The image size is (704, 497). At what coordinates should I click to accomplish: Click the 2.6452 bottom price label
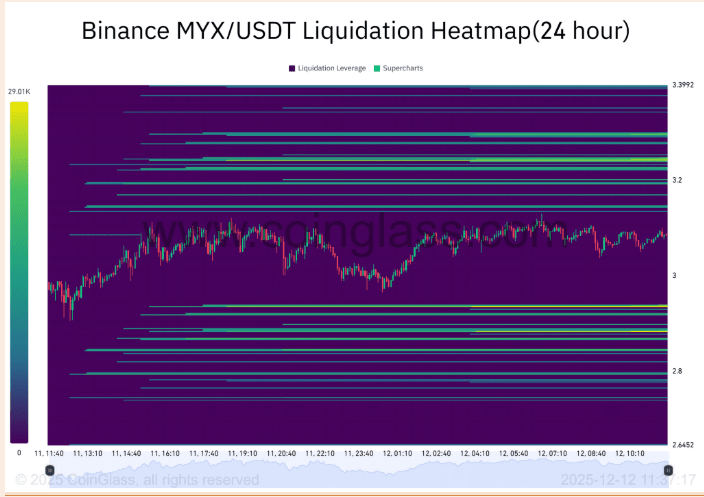[683, 444]
